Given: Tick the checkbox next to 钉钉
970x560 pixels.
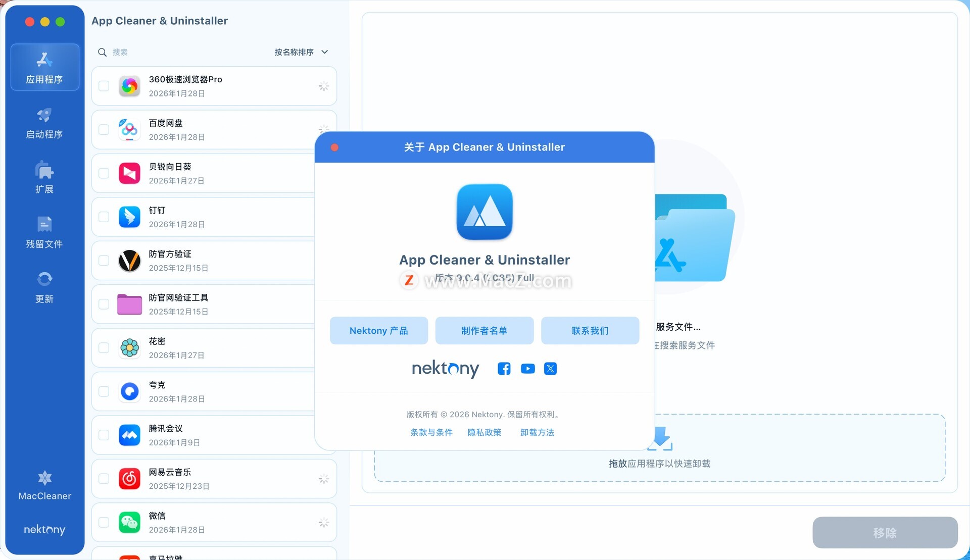Looking at the screenshot, I should 104,217.
